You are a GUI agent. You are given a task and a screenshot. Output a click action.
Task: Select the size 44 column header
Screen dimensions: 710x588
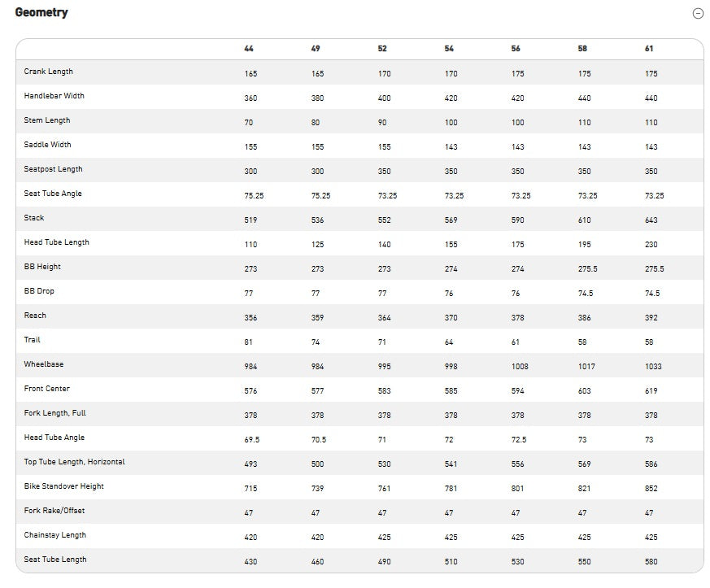(x=249, y=49)
